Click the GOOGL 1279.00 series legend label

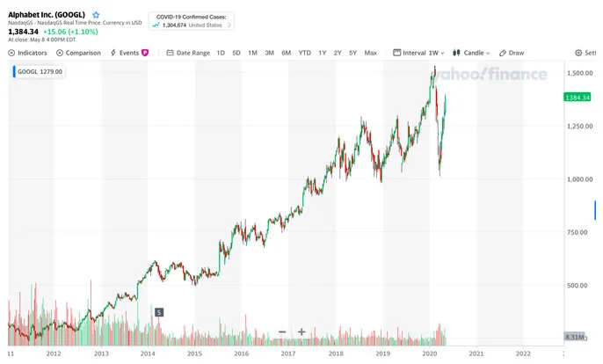tap(40, 71)
